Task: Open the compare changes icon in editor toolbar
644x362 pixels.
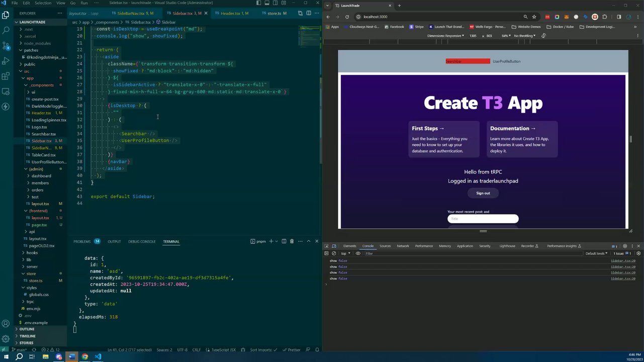Action: click(300, 13)
